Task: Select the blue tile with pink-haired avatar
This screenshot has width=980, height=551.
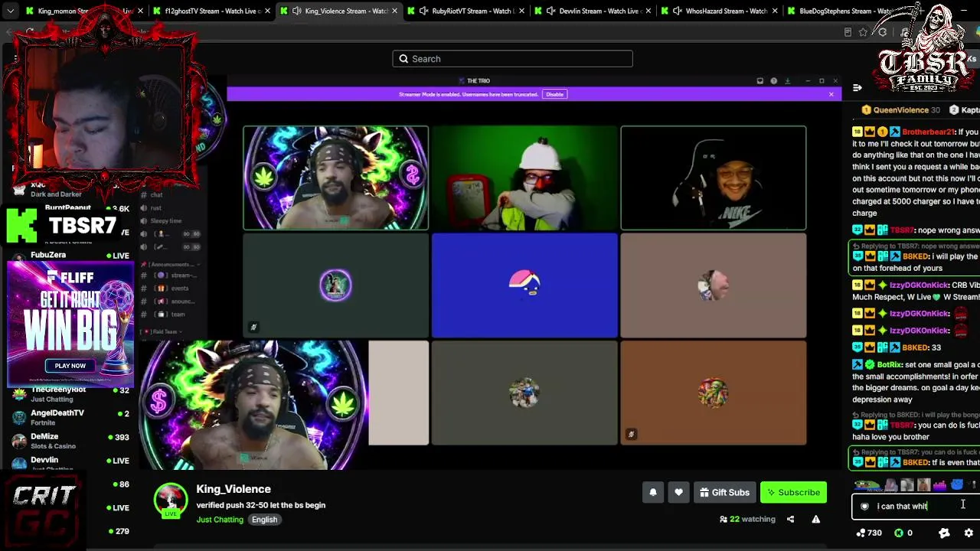Action: (524, 285)
